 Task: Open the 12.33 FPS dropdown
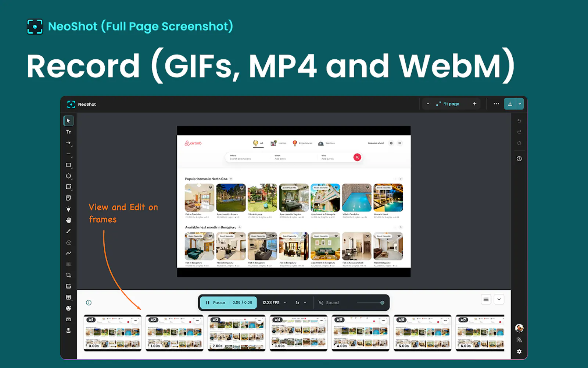(275, 302)
